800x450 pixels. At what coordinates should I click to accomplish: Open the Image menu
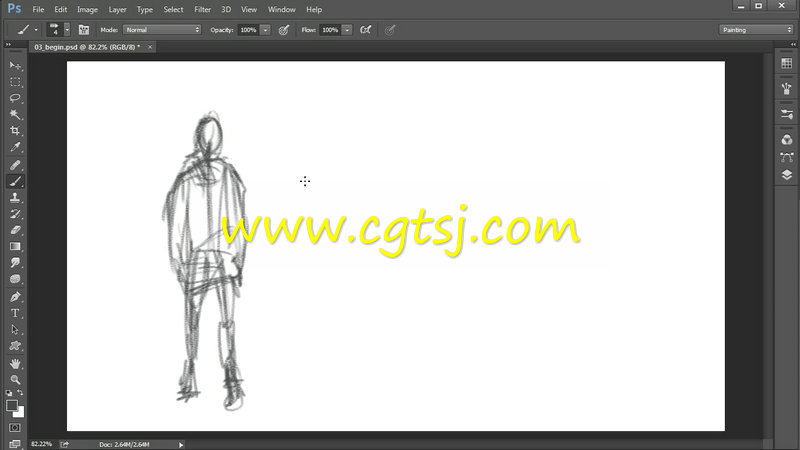pos(87,9)
